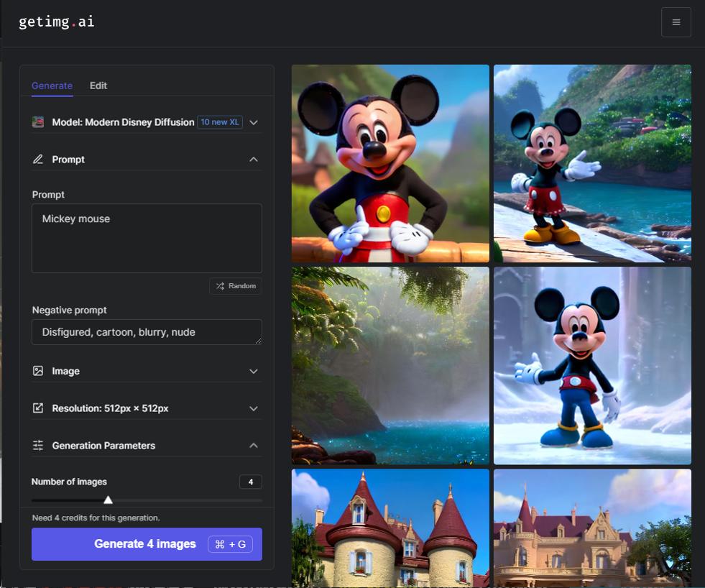
Task: Select the Generate tab
Action: [51, 86]
